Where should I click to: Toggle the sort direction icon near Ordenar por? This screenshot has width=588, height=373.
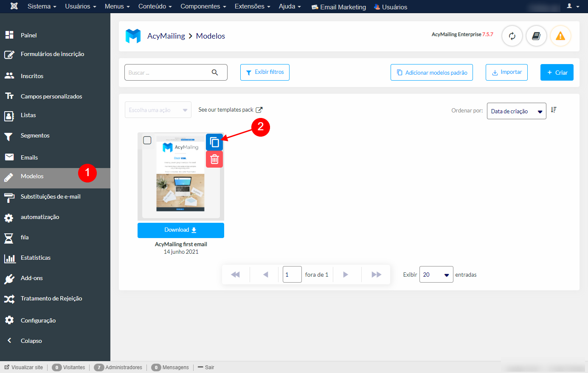pos(554,109)
